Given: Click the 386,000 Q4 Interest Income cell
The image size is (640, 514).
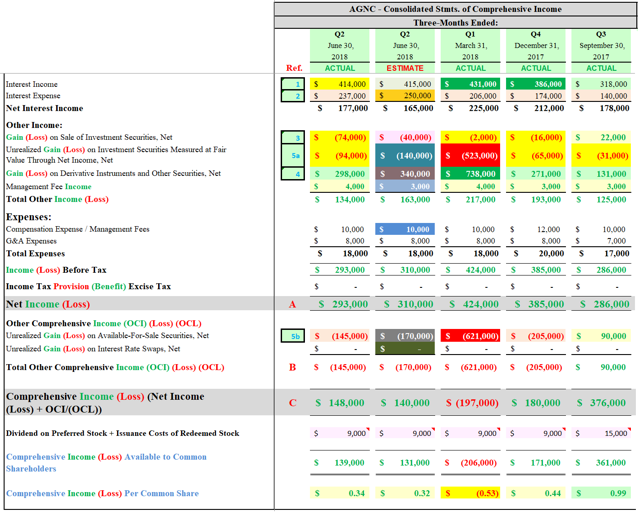Looking at the screenshot, I should tap(536, 84).
